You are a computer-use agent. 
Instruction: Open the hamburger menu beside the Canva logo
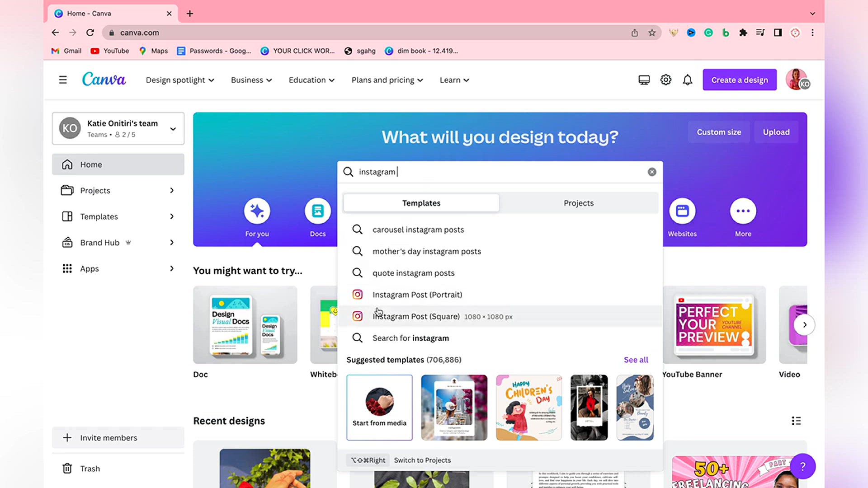click(63, 80)
